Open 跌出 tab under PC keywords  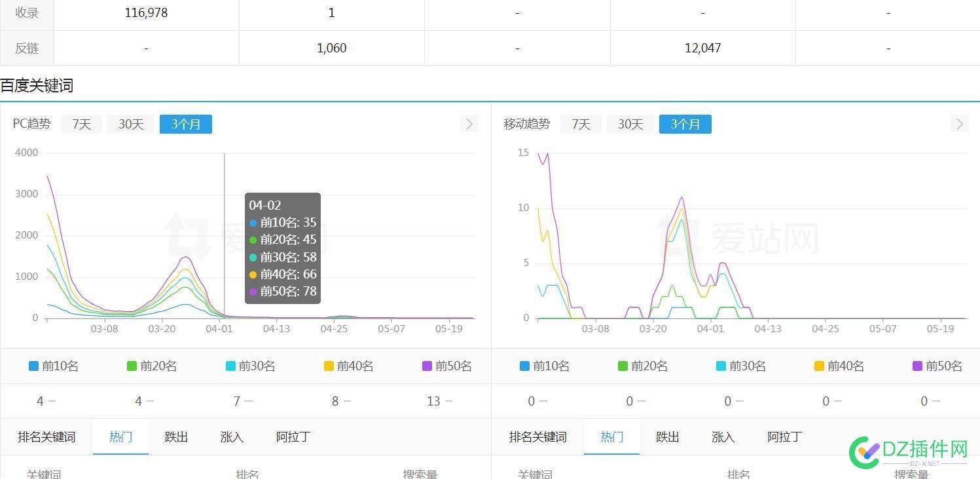(x=176, y=437)
